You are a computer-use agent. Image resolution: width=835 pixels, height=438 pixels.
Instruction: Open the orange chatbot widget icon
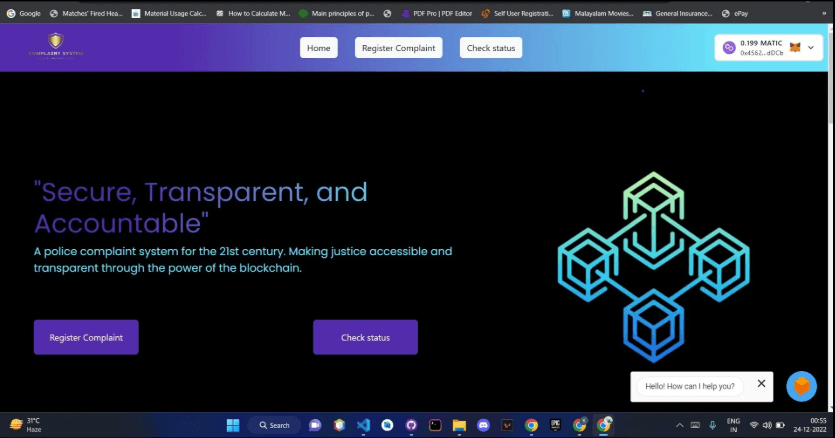(x=801, y=386)
